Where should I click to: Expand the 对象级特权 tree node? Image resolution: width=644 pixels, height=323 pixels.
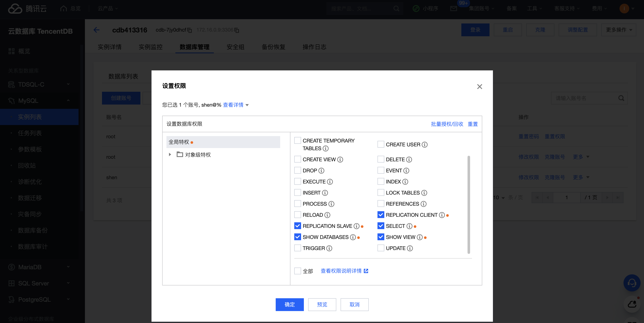tap(170, 154)
